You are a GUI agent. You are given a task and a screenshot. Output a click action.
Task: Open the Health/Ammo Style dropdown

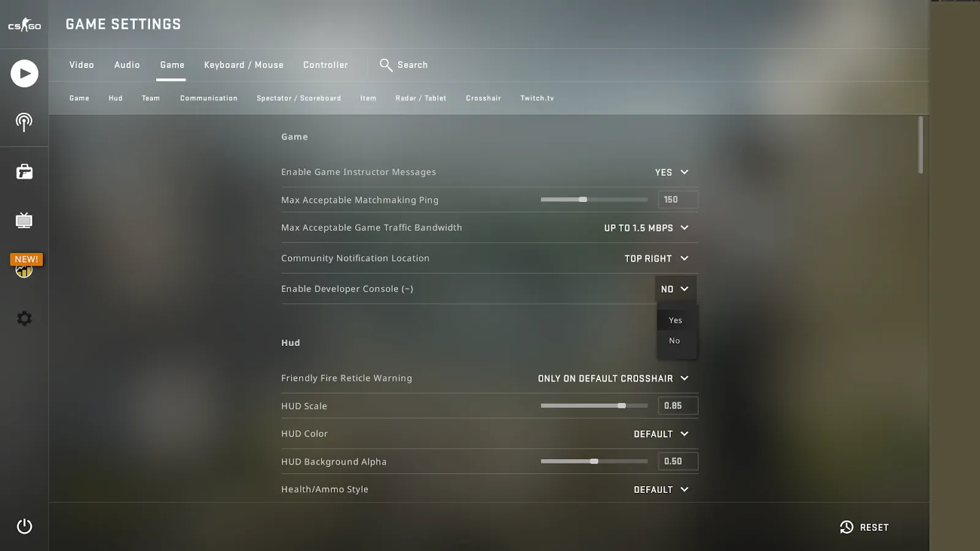[x=661, y=490]
